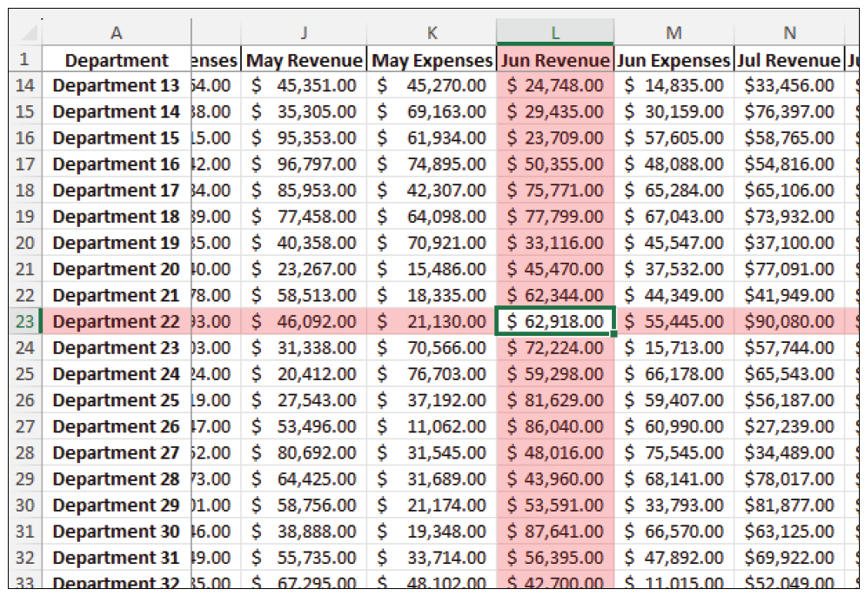This screenshot has height=616, width=865.
Task: Select row 30 via row header
Action: click(24, 506)
